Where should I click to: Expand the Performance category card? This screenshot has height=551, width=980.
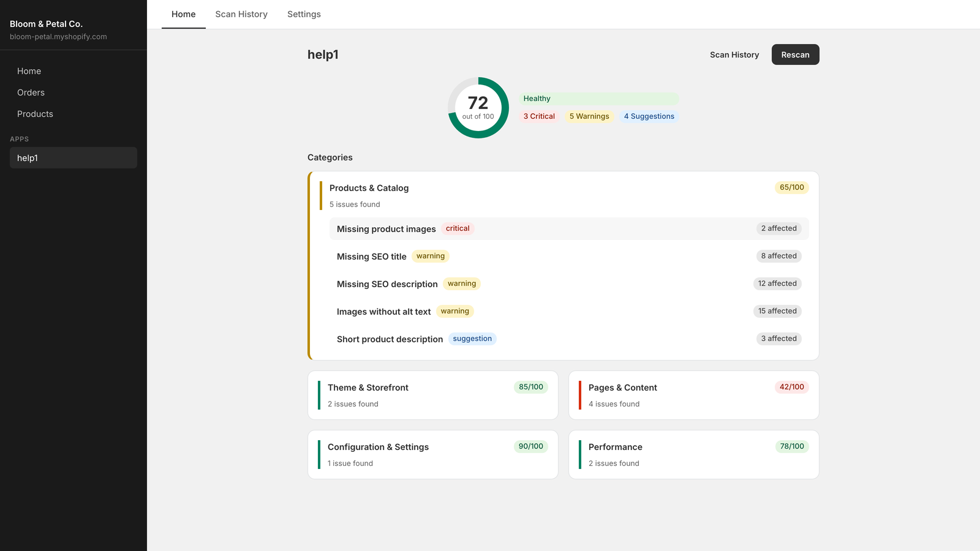(694, 454)
